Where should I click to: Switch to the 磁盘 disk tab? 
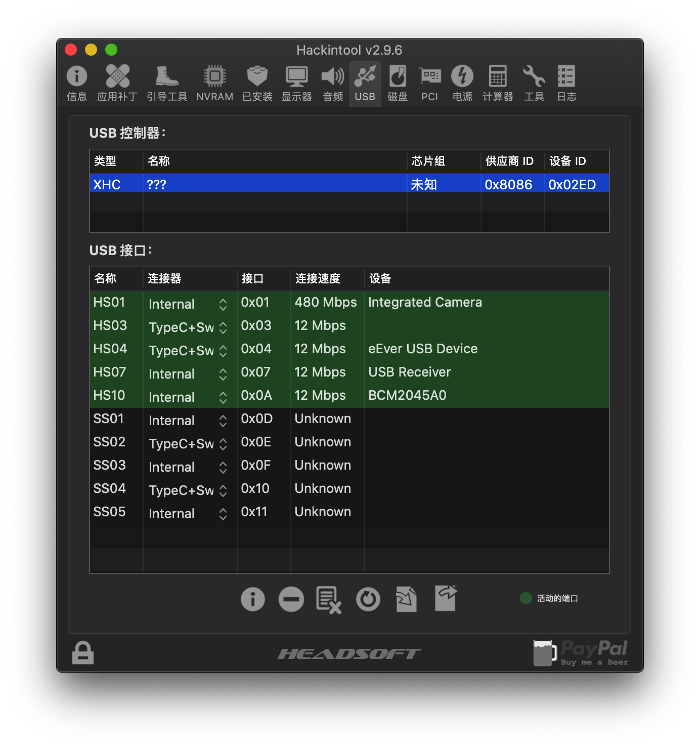(x=398, y=84)
